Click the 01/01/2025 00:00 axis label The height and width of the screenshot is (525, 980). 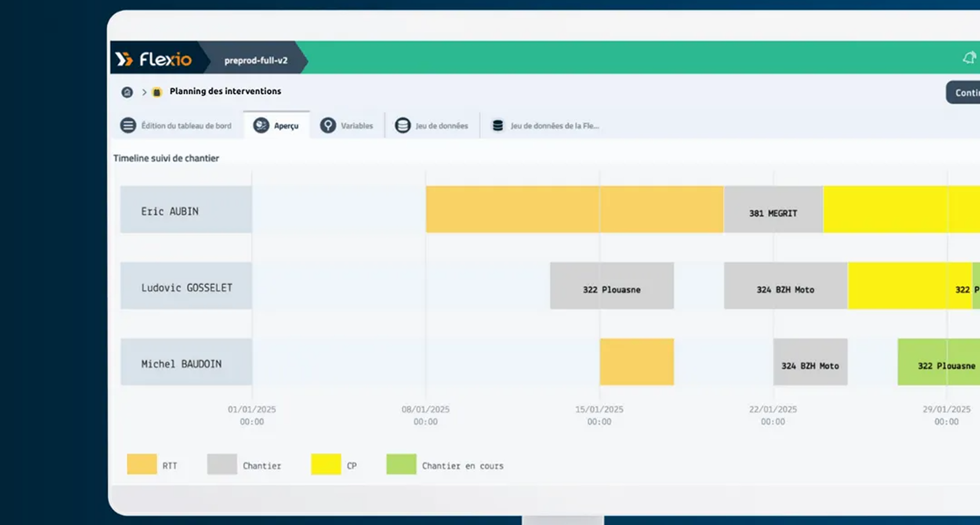pyautogui.click(x=252, y=415)
